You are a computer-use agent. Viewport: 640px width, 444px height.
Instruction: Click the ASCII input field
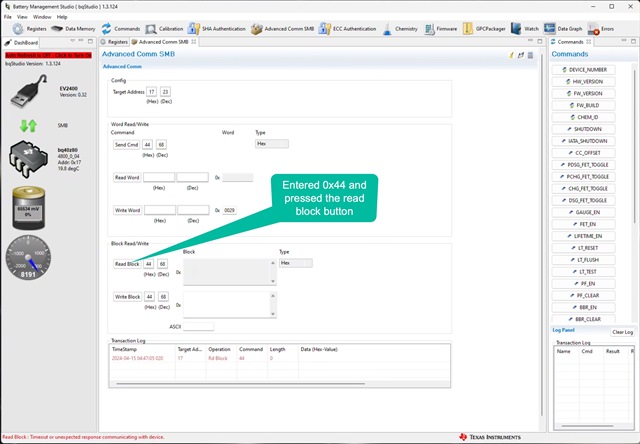point(198,326)
